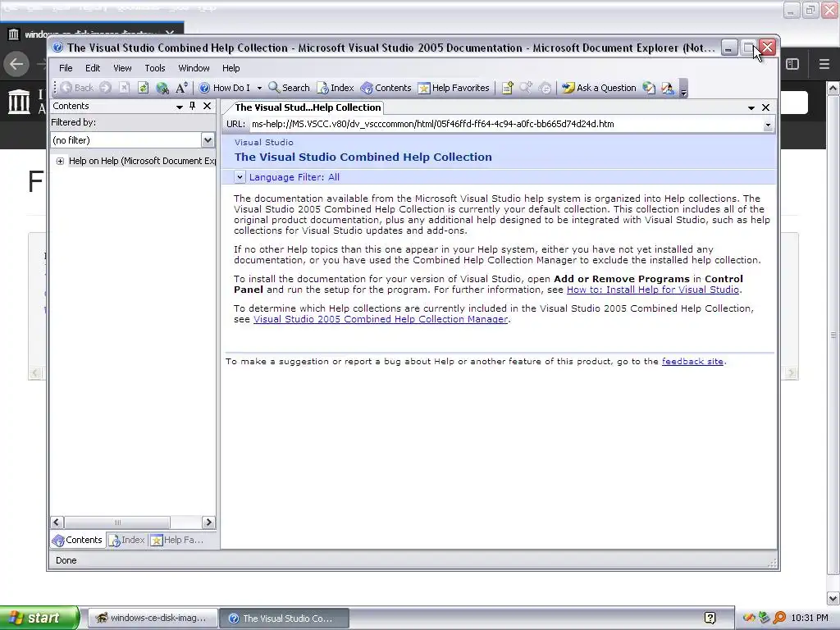Open the View menu
840x630 pixels.
coord(122,68)
